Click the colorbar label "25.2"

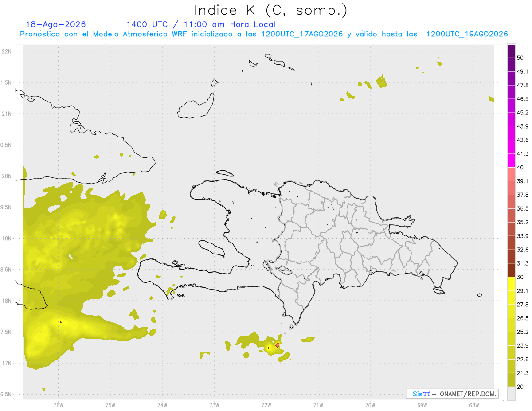[x=523, y=333]
